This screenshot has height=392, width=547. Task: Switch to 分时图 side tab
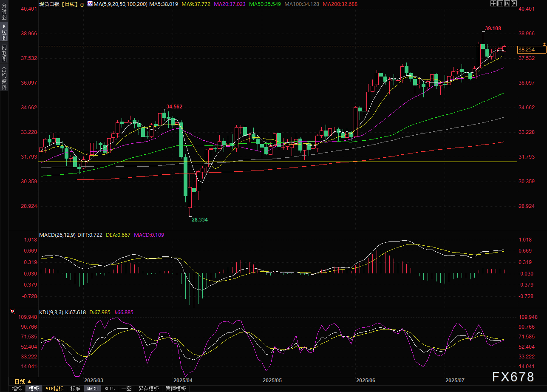(4, 14)
